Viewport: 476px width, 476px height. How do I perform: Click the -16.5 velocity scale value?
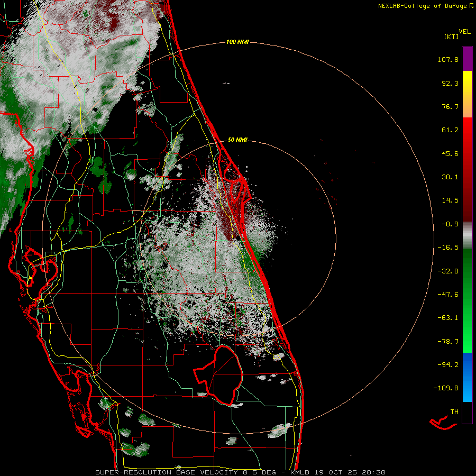pos(448,248)
